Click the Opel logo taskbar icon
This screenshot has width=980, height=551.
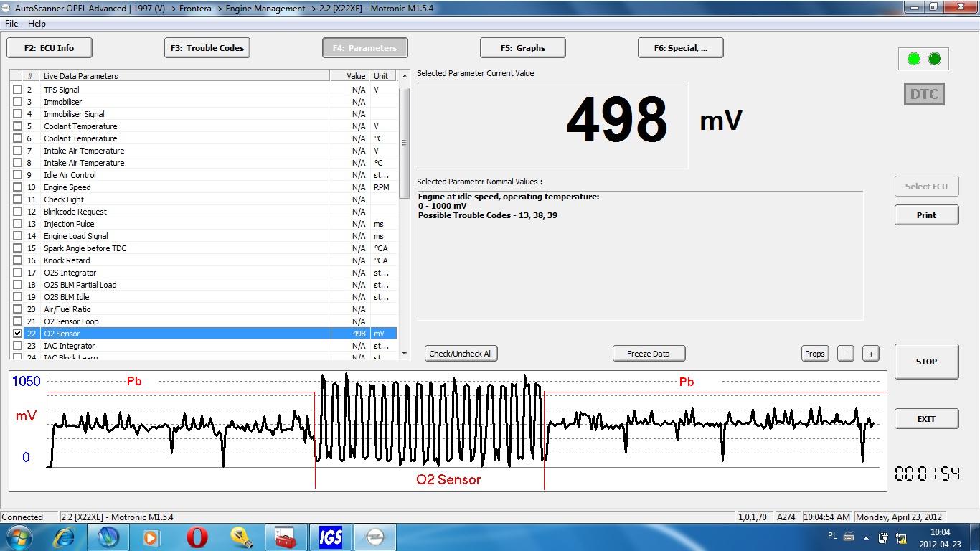click(x=374, y=537)
